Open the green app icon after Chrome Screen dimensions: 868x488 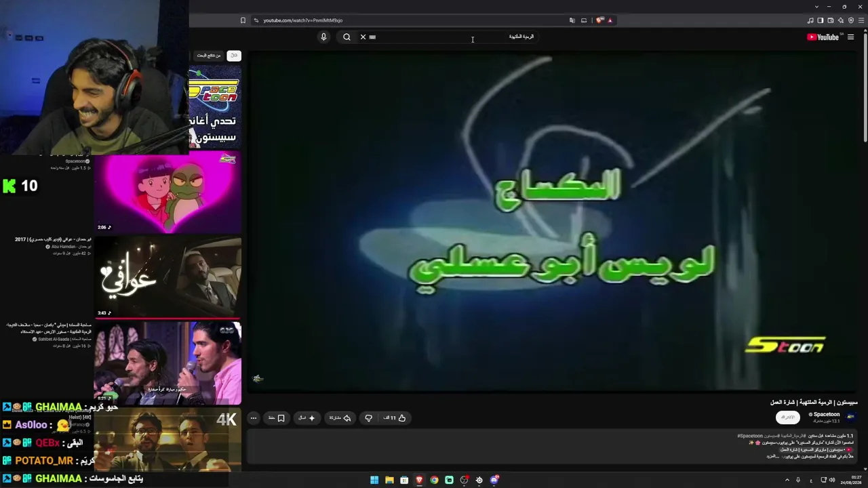click(x=449, y=480)
